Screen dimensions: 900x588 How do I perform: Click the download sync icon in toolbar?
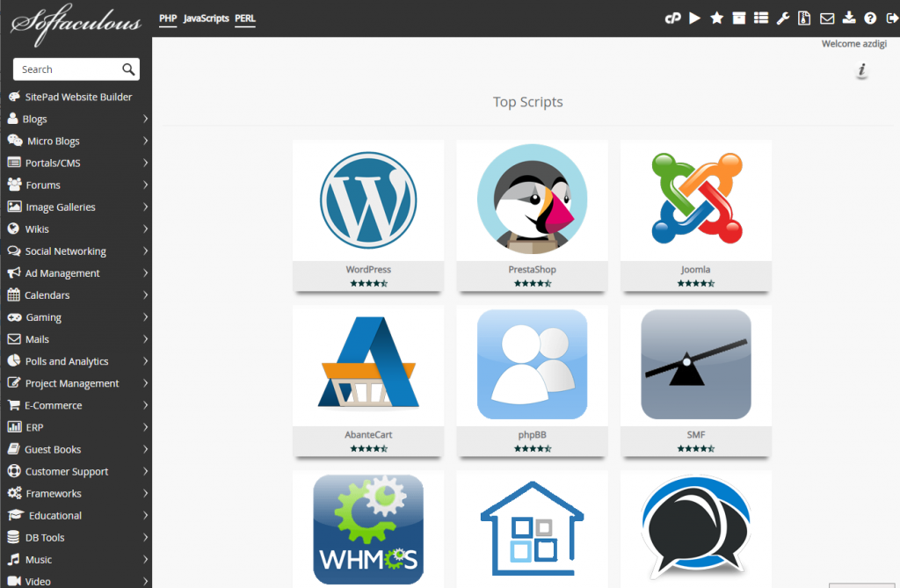tap(849, 18)
